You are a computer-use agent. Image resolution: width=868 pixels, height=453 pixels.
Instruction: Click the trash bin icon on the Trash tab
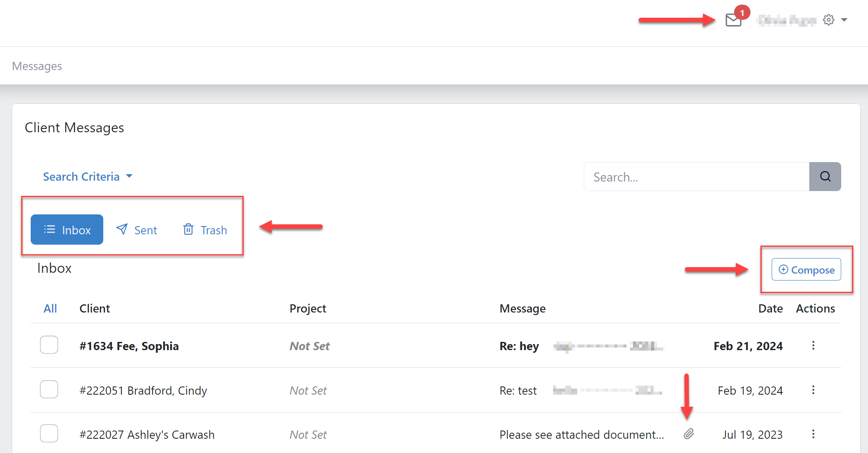pos(188,230)
